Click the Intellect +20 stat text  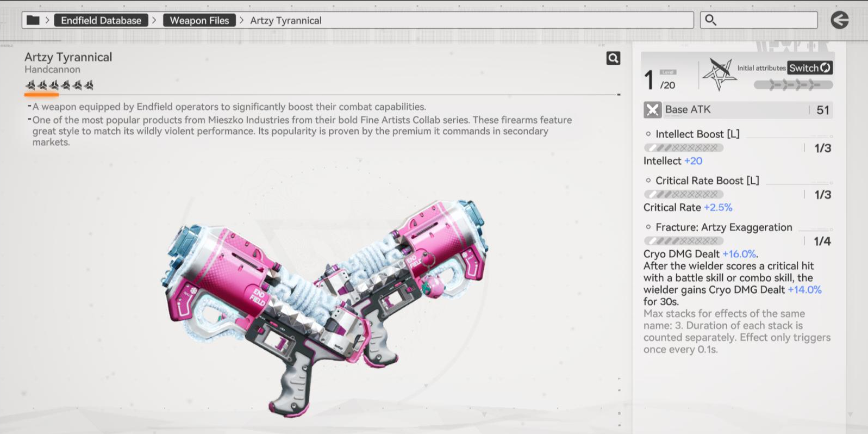[x=673, y=161]
